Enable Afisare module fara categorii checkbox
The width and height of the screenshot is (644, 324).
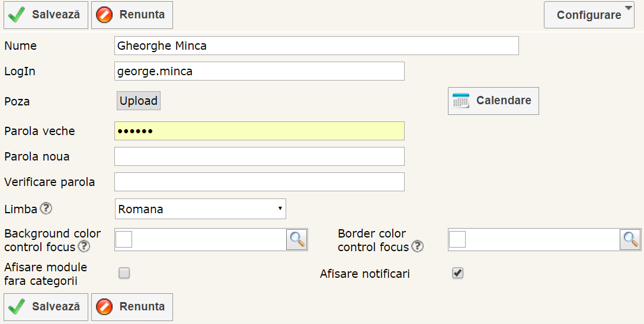tap(124, 273)
